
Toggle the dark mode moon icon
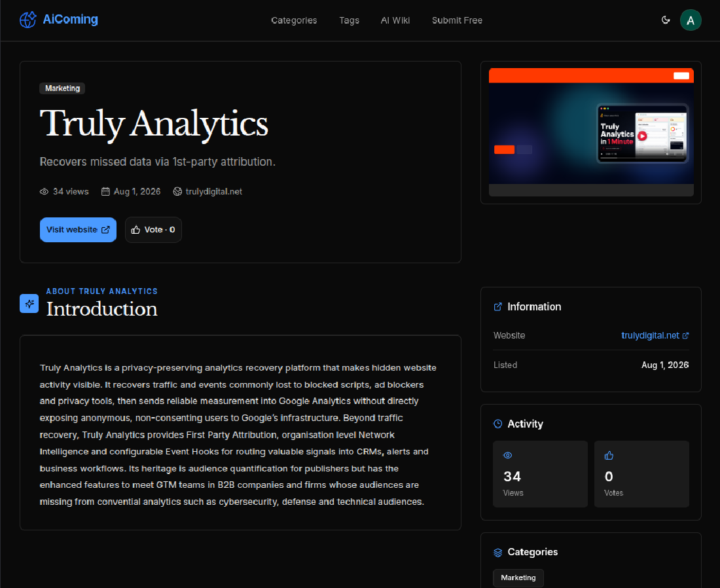666,20
